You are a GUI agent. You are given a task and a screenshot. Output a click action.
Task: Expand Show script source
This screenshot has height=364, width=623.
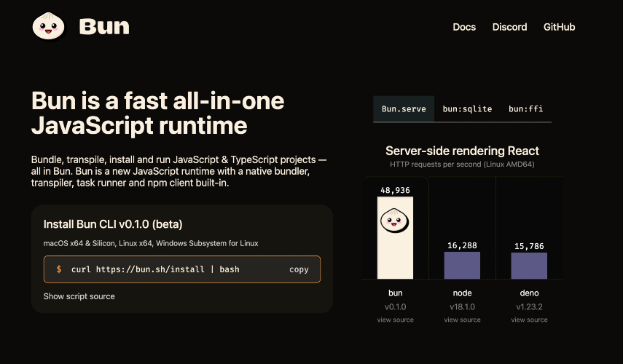[79, 296]
